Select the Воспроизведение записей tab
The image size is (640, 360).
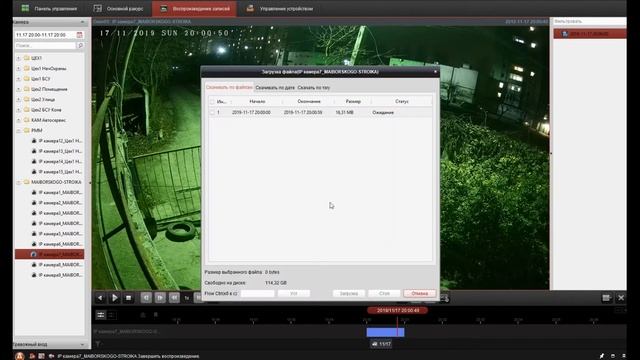point(194,8)
